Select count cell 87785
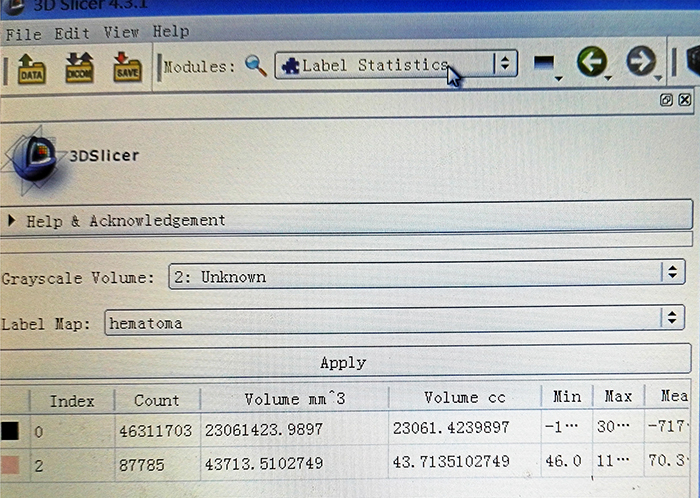This screenshot has height=498, width=700. click(x=157, y=465)
